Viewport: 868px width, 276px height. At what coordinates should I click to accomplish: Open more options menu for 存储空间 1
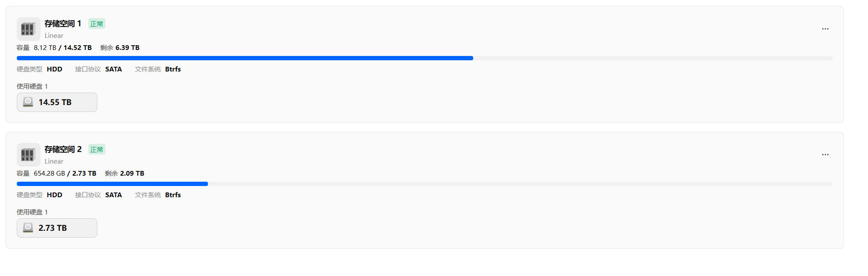[825, 29]
